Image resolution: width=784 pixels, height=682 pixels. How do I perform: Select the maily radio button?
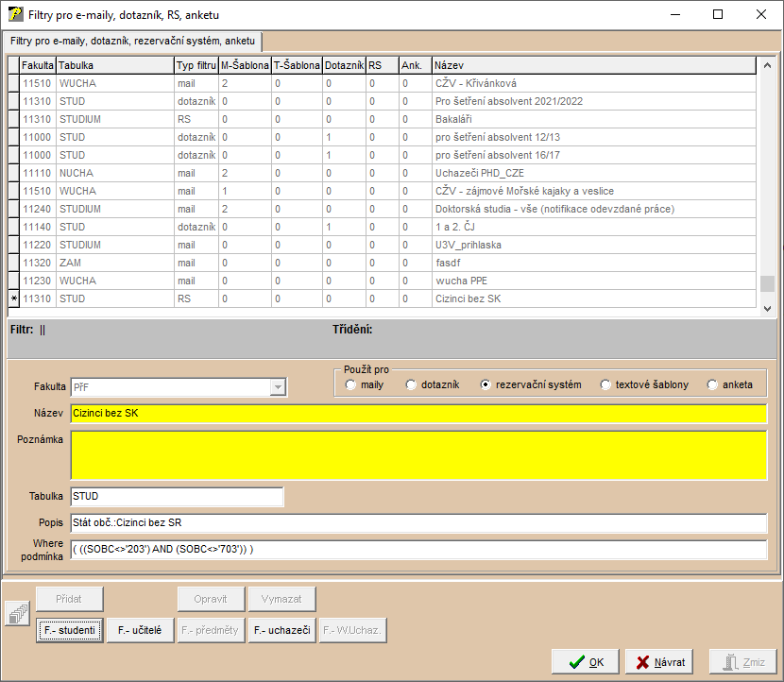coord(351,385)
